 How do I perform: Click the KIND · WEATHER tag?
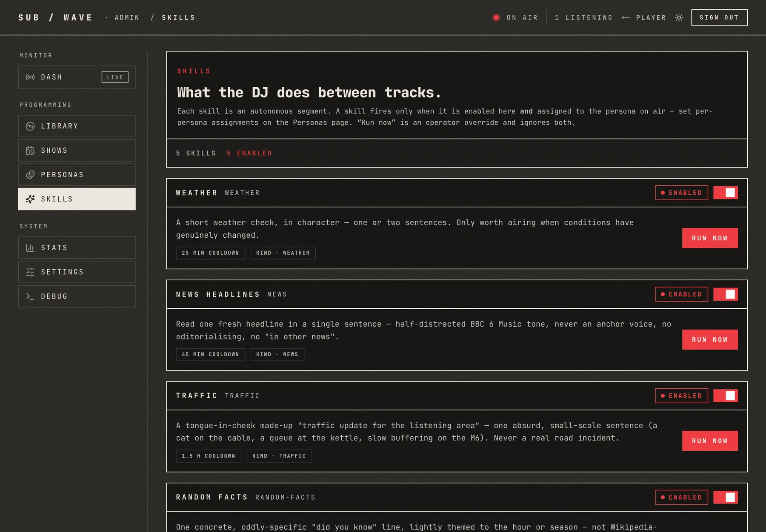pos(283,253)
